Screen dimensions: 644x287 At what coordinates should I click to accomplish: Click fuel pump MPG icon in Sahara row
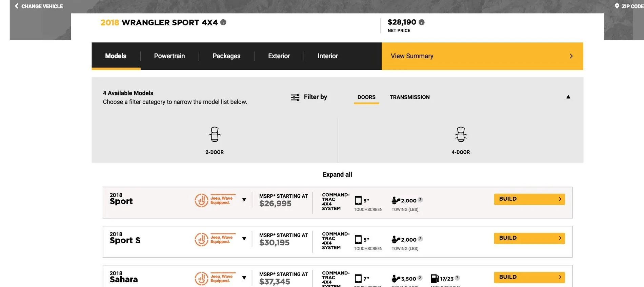[x=435, y=279]
